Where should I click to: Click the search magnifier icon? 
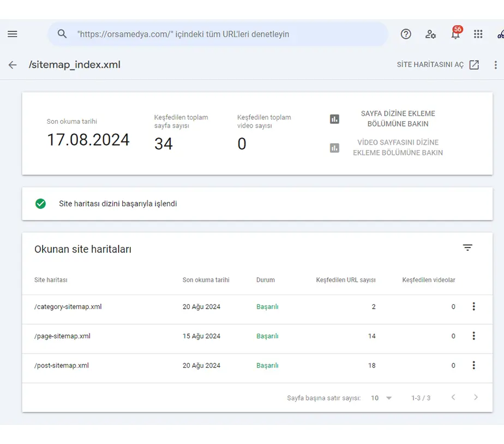pos(62,34)
